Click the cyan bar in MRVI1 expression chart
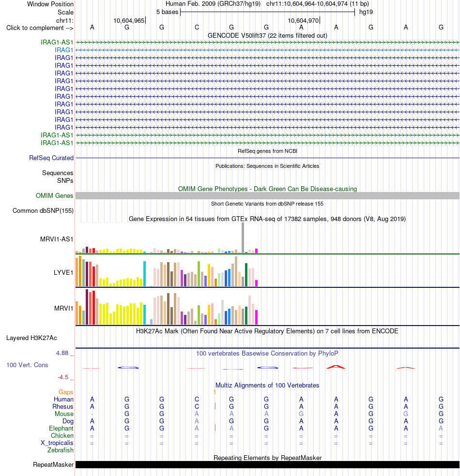This screenshot has height=476, width=460. tap(145, 314)
